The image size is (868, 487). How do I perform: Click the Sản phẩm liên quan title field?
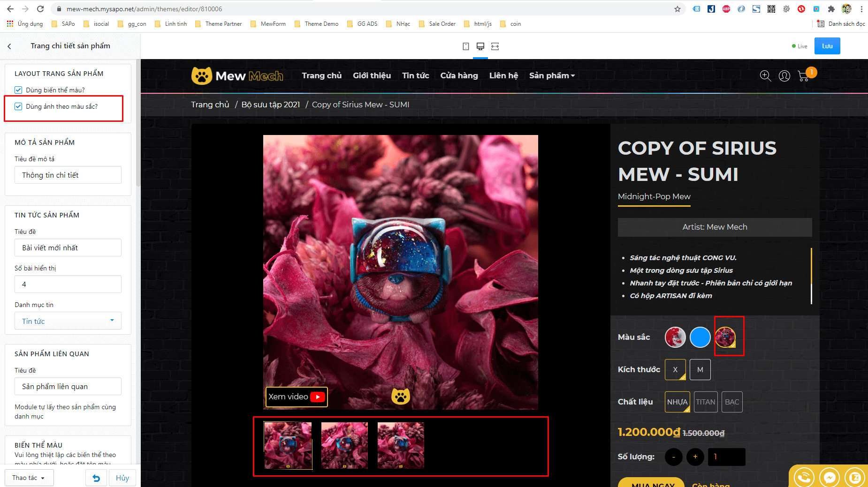[68, 386]
